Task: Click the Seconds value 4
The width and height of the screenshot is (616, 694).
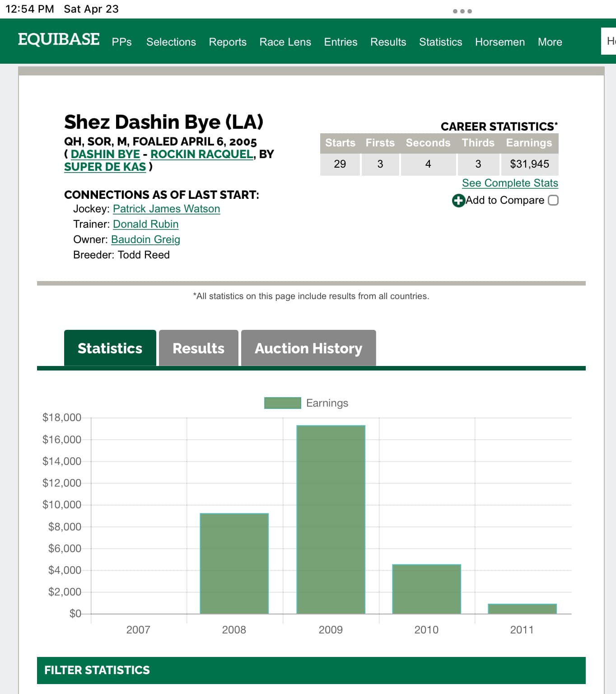Action: click(428, 164)
